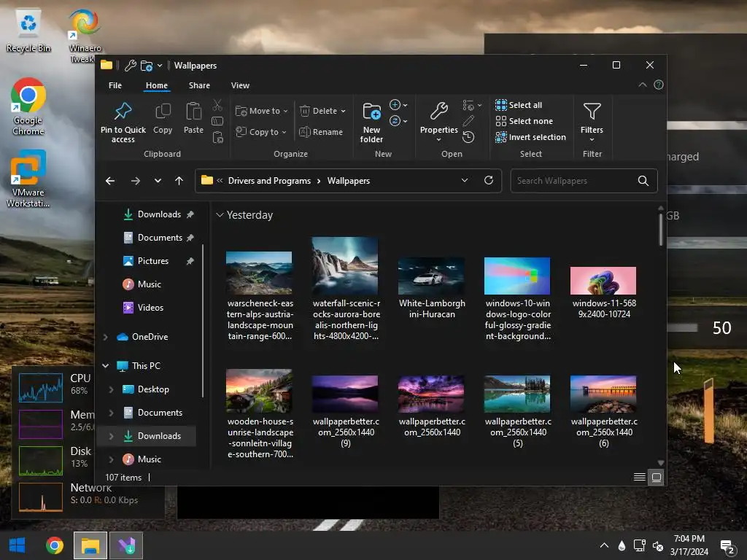The image size is (747, 560).
Task: Open the Windows Start button
Action: (18, 545)
